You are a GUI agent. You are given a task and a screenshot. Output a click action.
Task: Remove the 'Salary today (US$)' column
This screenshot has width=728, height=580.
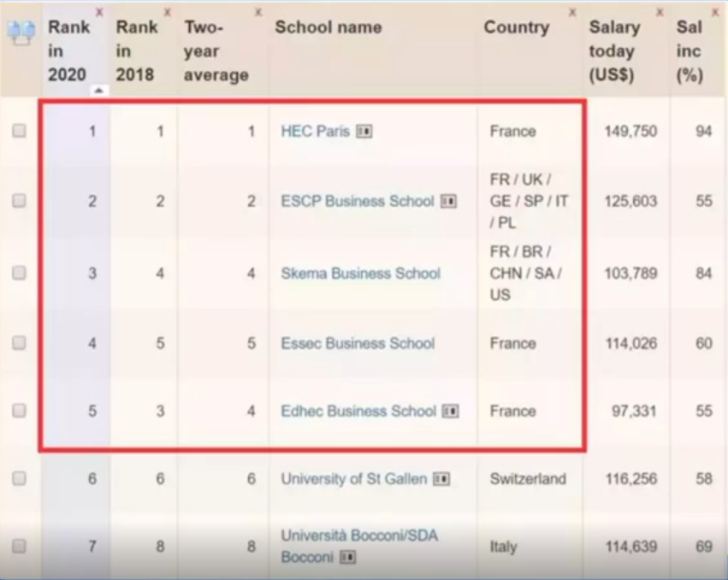click(659, 12)
